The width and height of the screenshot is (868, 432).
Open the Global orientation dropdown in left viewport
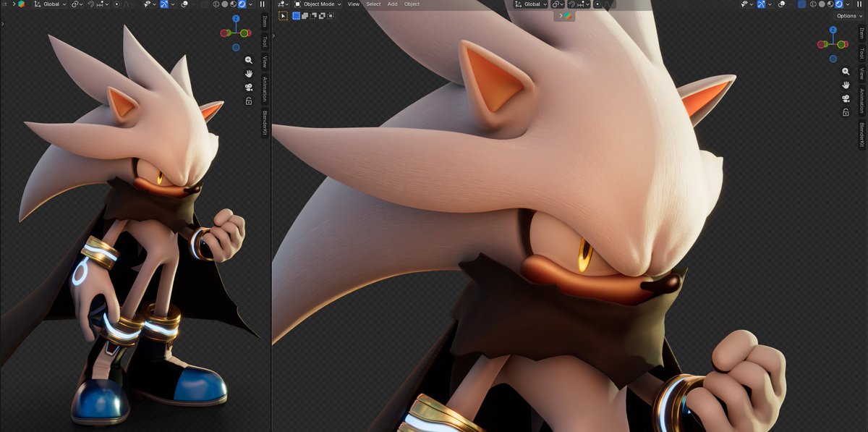tap(51, 4)
